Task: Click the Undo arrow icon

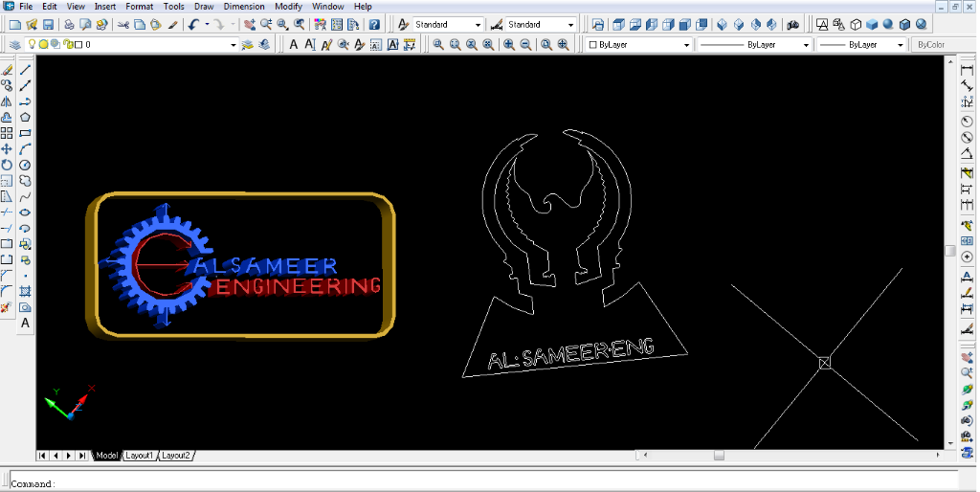Action: coord(194,24)
